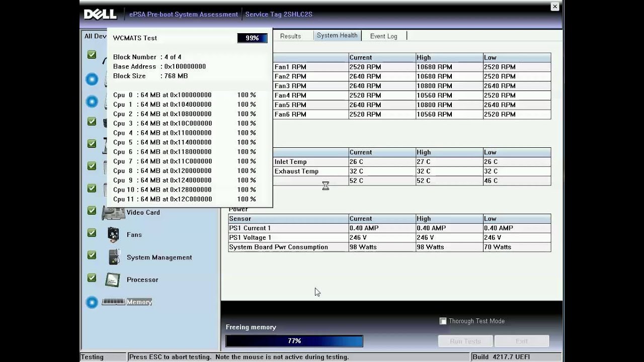This screenshot has height=362, width=644.
Task: Click Fan5 high value 10800 RPM
Action: 434,105
